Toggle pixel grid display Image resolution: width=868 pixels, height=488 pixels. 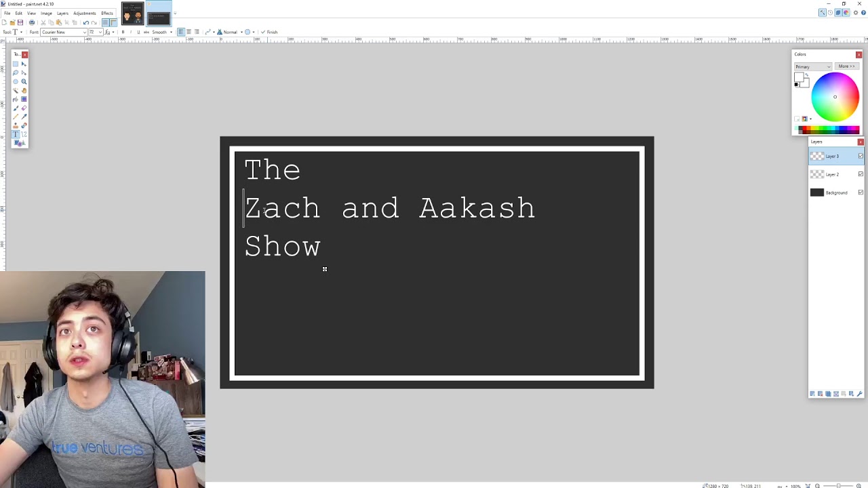(x=105, y=22)
